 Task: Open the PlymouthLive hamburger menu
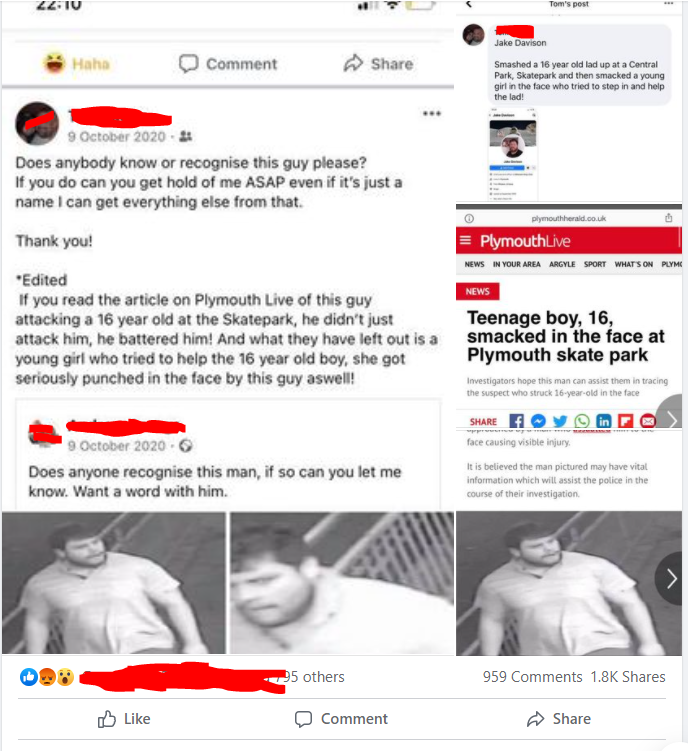465,240
